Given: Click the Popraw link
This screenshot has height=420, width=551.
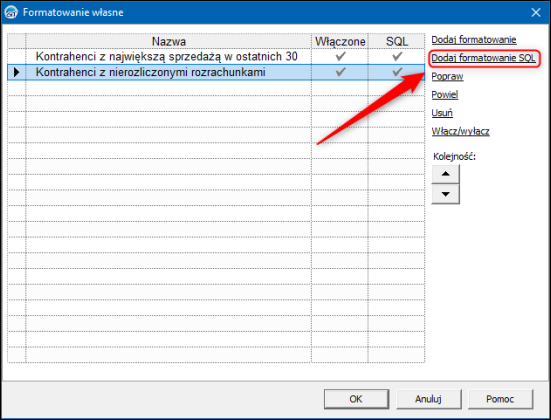Looking at the screenshot, I should click(447, 76).
